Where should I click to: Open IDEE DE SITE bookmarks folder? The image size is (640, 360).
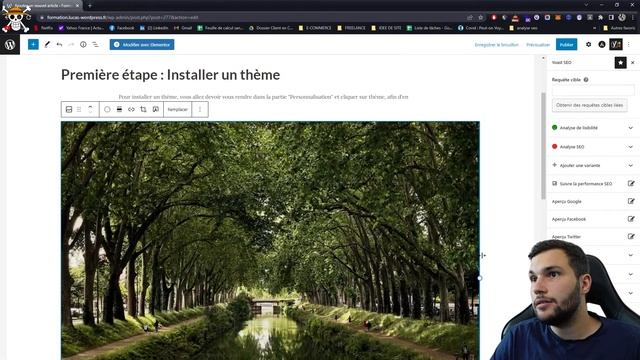pos(386,28)
